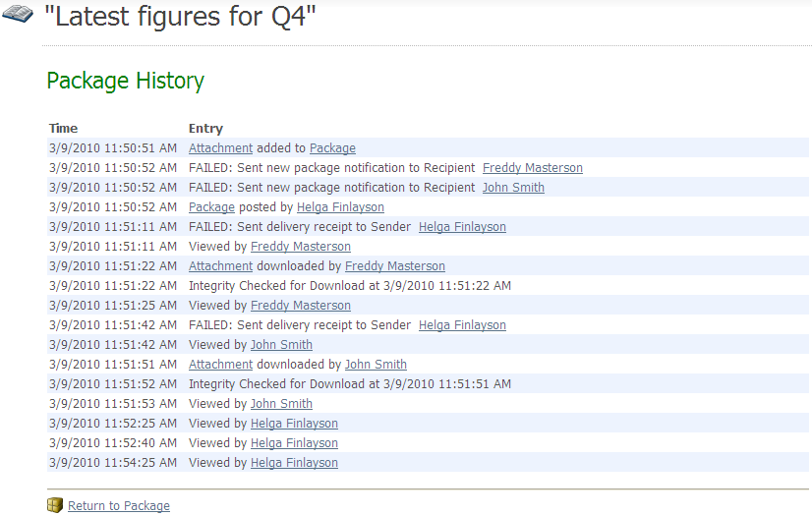Open John Smith link in 11:51:53 Viewed row
Viewport: 812px width, 516px height.
tap(281, 404)
